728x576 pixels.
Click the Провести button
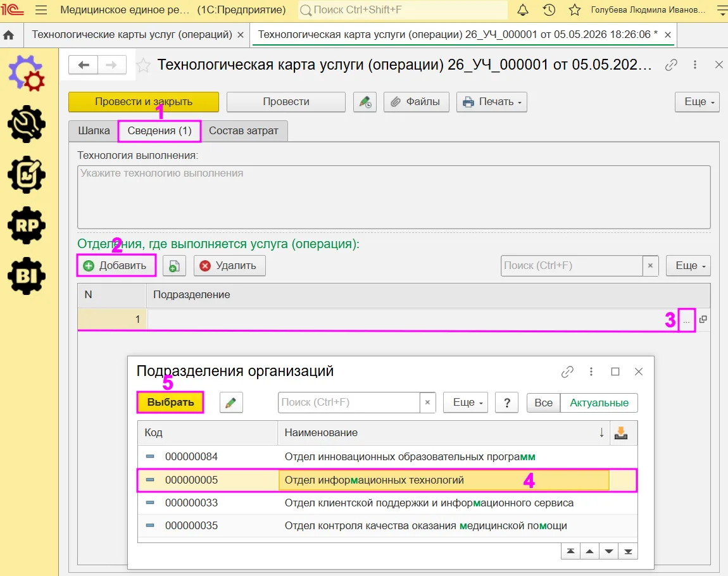(286, 102)
